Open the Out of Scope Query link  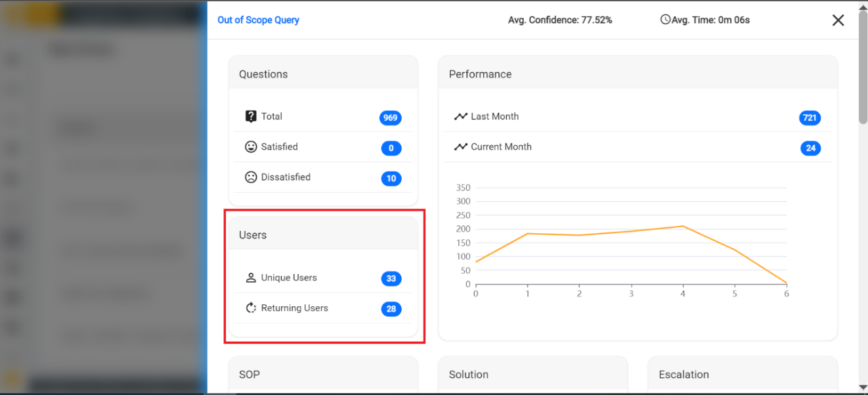coord(258,20)
